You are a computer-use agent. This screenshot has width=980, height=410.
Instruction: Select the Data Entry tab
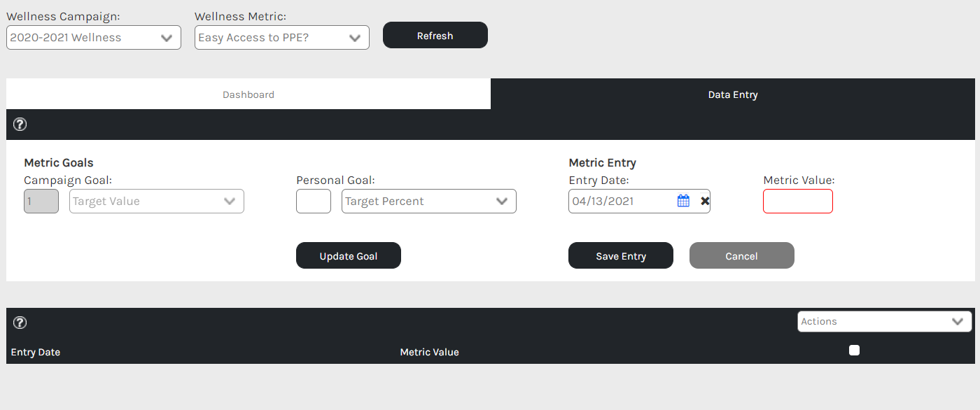[x=733, y=94]
